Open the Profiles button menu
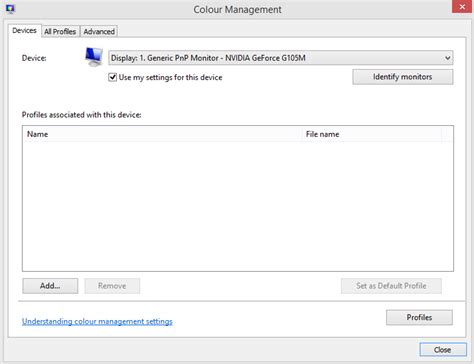Image resolution: width=474 pixels, height=364 pixels. (x=419, y=317)
